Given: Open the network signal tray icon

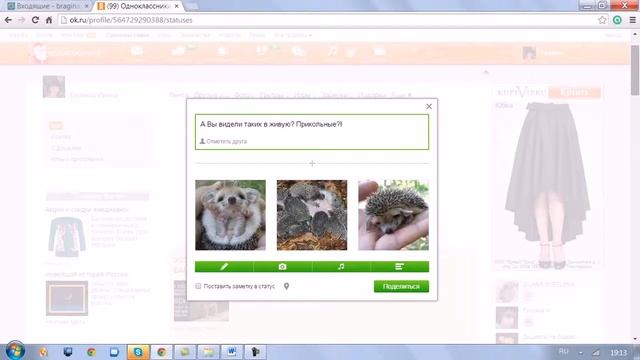Looking at the screenshot, I should click(x=596, y=352).
